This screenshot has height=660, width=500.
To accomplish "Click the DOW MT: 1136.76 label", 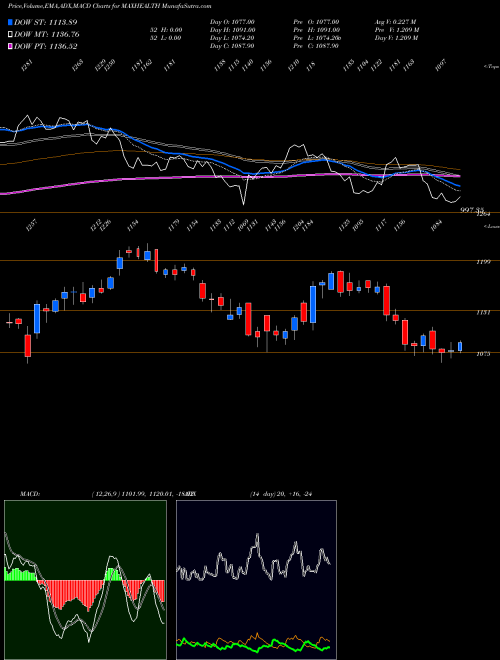I will 47,35.
